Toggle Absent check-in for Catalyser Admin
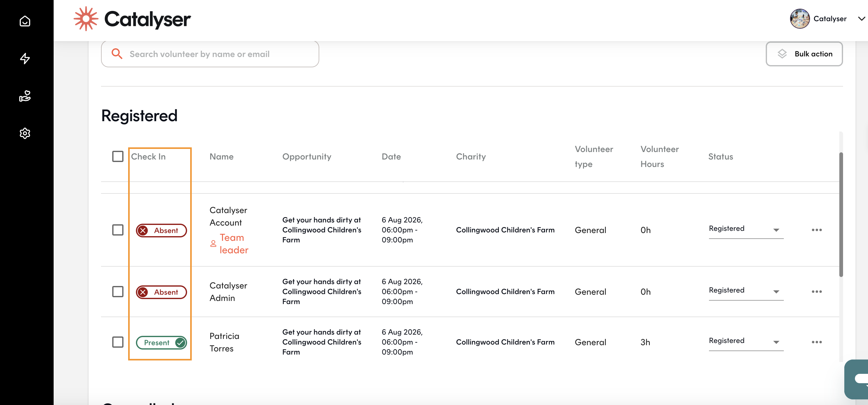 point(162,292)
